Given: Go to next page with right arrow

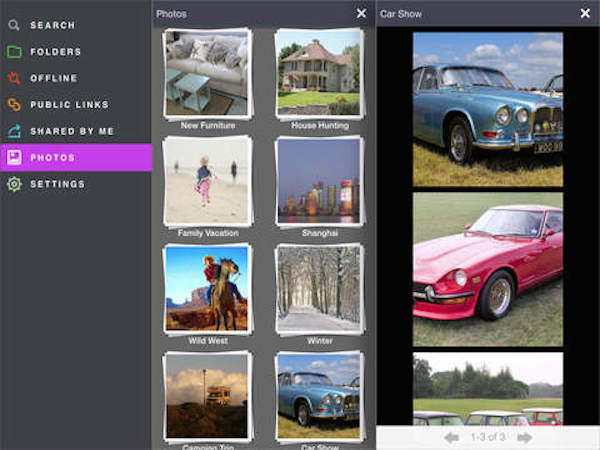Looking at the screenshot, I should (524, 437).
